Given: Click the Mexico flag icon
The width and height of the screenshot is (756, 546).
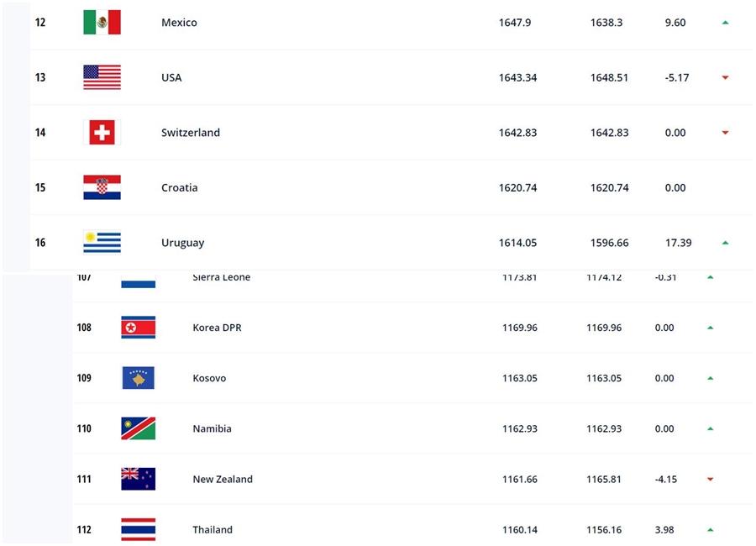Looking at the screenshot, I should tap(102, 22).
